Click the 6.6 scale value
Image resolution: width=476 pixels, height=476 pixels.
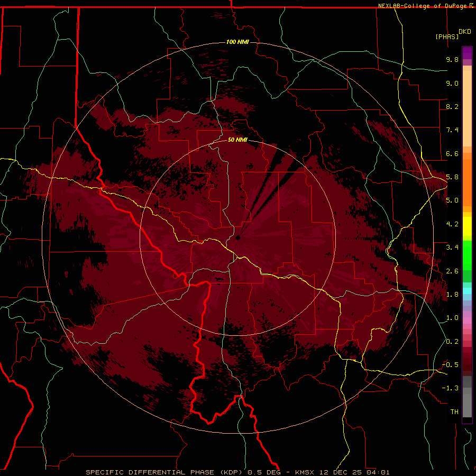(452, 153)
